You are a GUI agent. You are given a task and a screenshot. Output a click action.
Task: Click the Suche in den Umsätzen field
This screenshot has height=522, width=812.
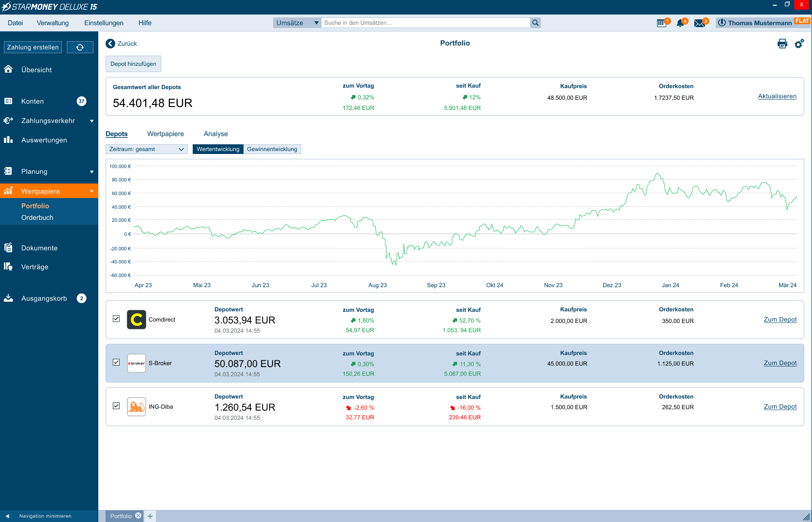coord(426,23)
